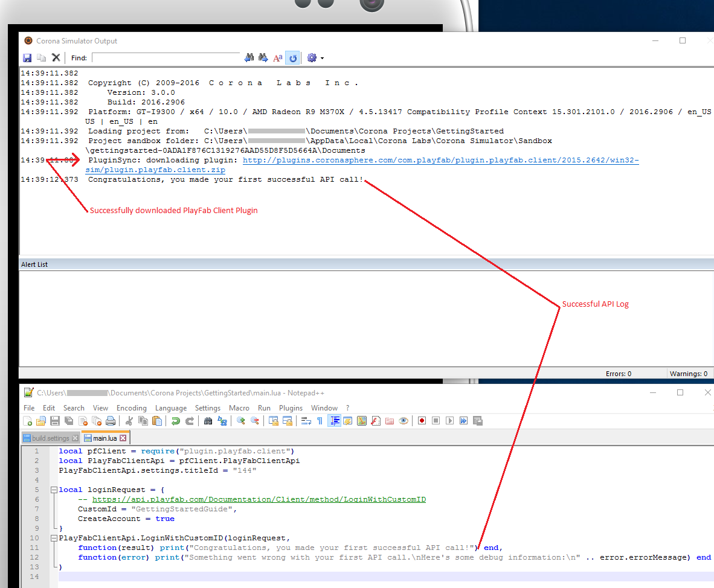Collapse the LoginWithCustomID code fold
The width and height of the screenshot is (714, 588).
pyautogui.click(x=54, y=538)
